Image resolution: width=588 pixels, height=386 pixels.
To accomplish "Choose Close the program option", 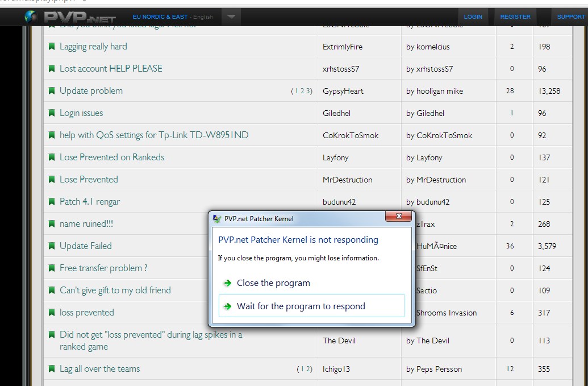I will [x=312, y=283].
